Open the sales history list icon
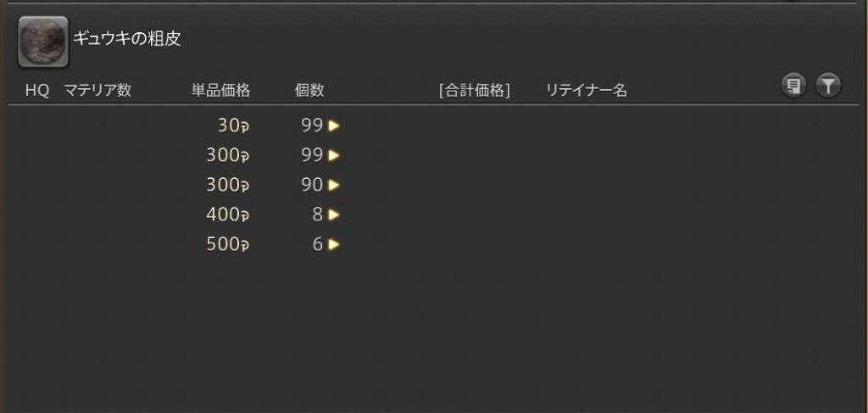868x413 pixels. point(793,86)
